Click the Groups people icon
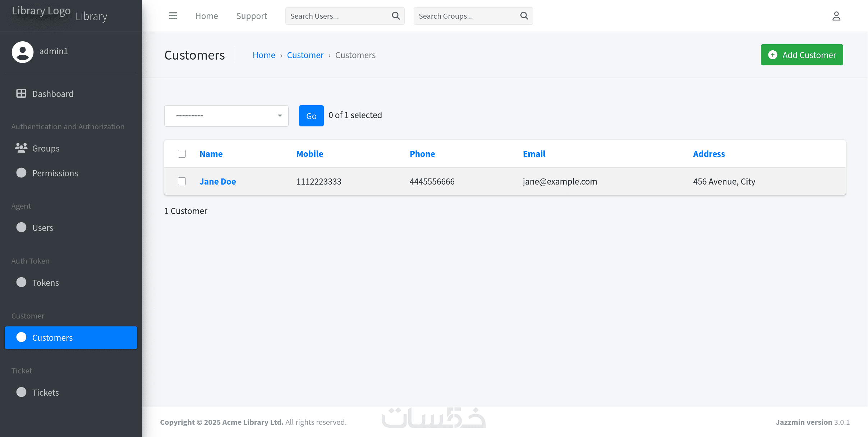The image size is (868, 437). coord(21,148)
